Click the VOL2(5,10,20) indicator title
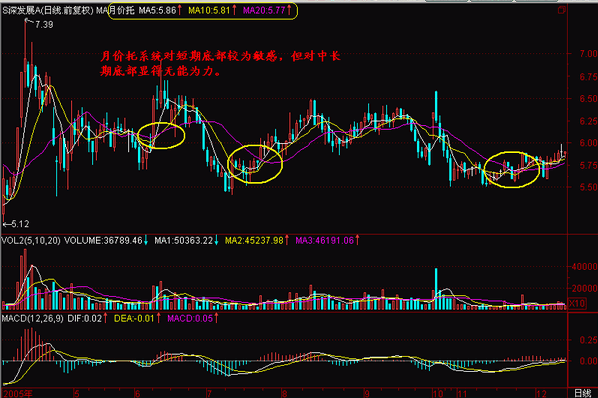This screenshot has height=398, width=598. pyautogui.click(x=31, y=241)
